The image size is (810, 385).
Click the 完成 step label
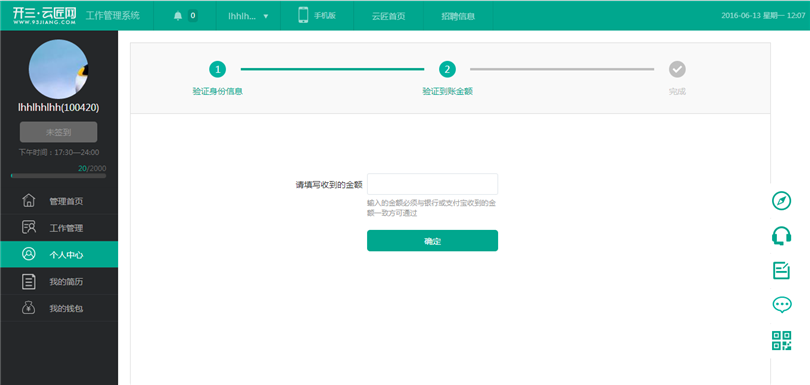(x=677, y=91)
